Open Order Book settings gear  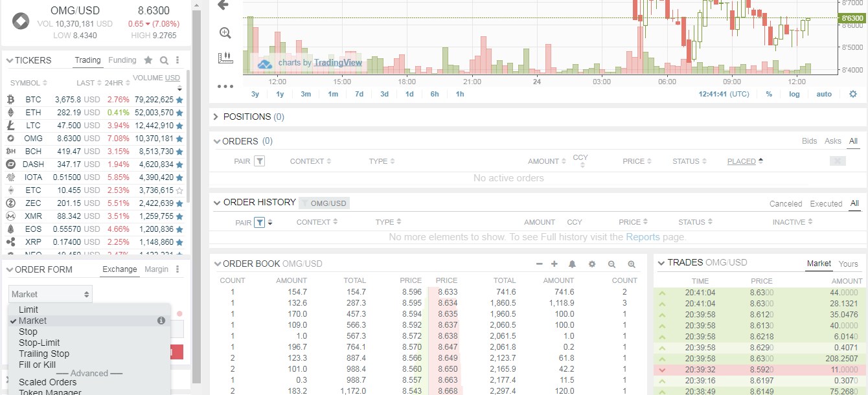pyautogui.click(x=591, y=264)
